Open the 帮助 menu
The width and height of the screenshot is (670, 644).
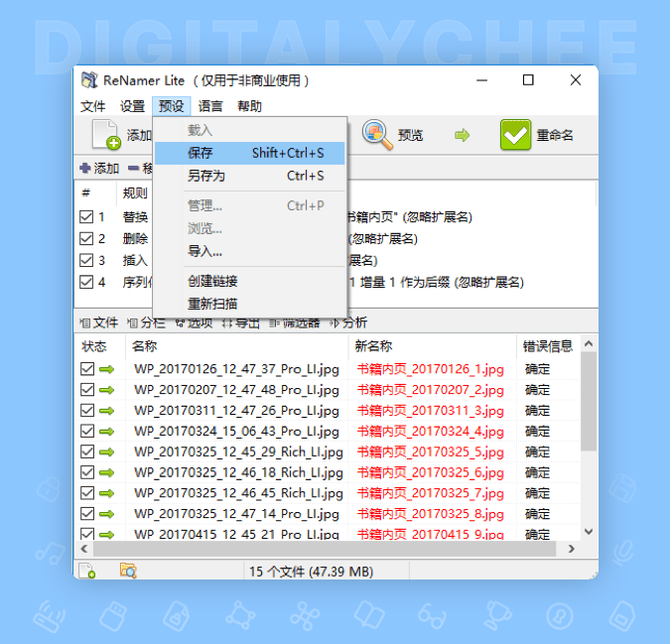pos(249,106)
